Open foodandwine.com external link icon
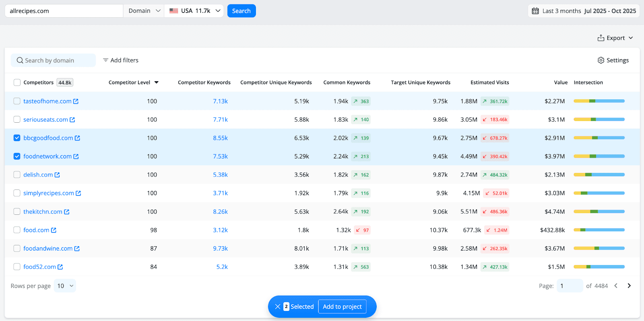 (x=77, y=249)
